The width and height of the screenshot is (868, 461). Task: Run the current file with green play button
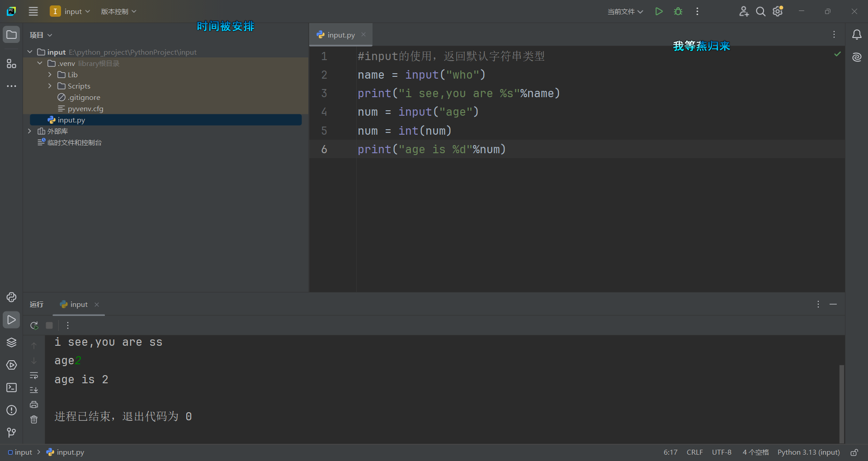click(x=659, y=11)
